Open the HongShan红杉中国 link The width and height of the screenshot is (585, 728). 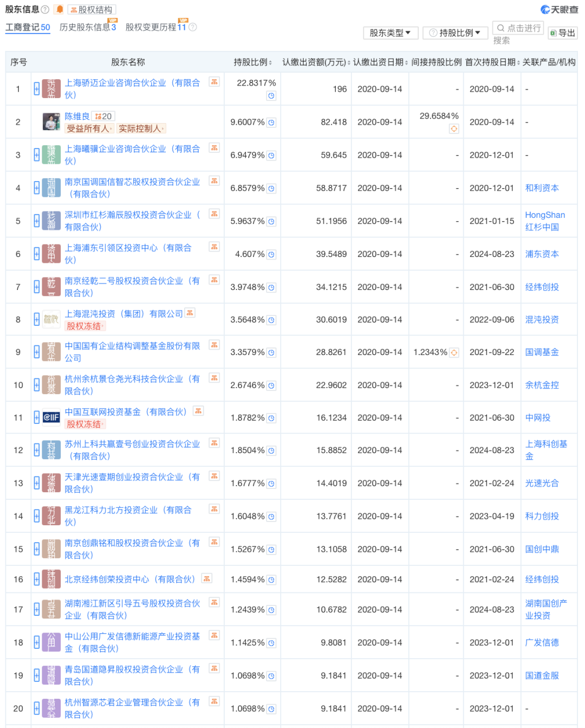545,221
